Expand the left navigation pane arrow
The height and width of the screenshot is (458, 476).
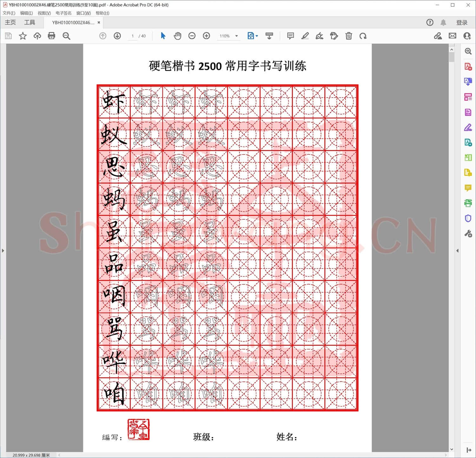click(x=3, y=251)
